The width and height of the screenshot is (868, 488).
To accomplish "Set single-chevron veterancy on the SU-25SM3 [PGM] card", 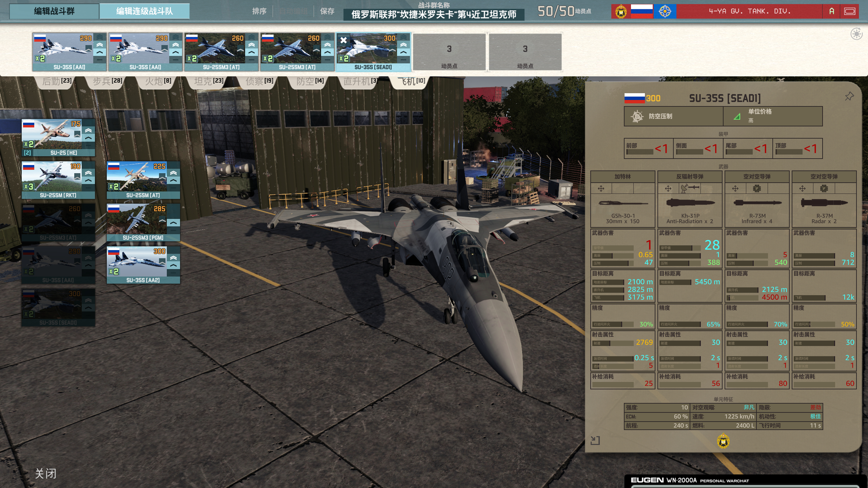I will click(x=174, y=223).
